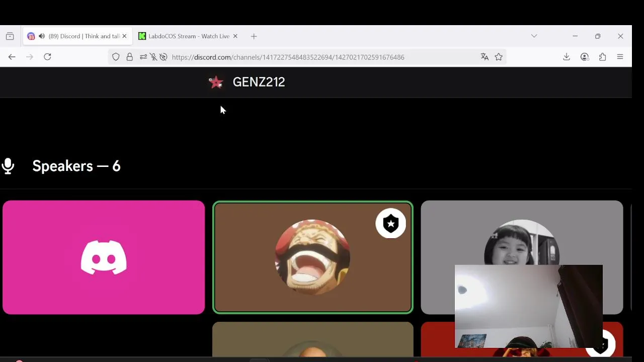The height and width of the screenshot is (362, 644).
Task: Open the browser downloads panel
Action: [567, 57]
